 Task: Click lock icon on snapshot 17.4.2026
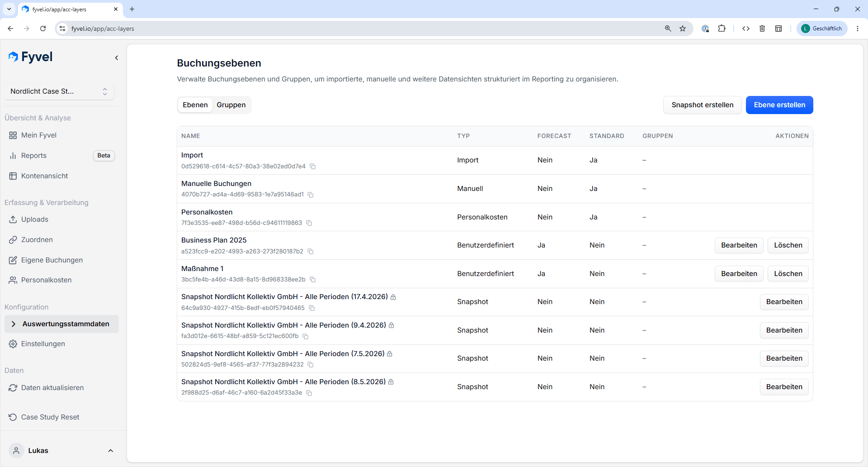(x=393, y=297)
